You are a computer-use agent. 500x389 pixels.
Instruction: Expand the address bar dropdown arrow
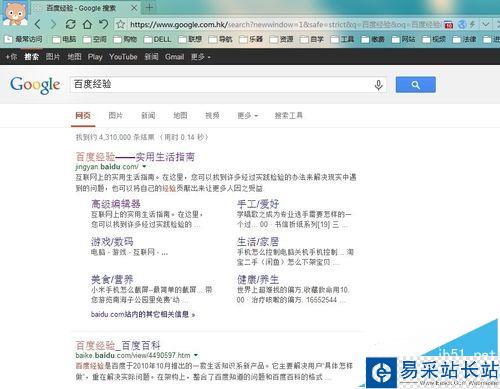click(486, 24)
